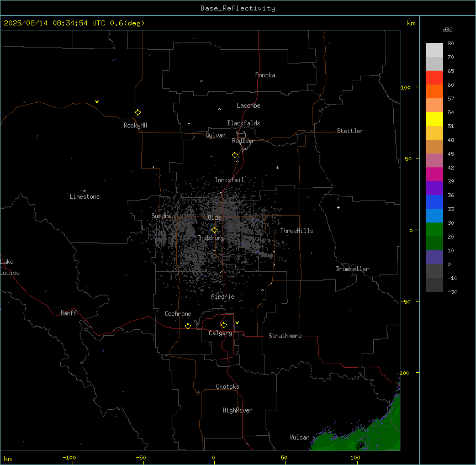Click the Banff label
The image size is (476, 465).
click(x=68, y=313)
